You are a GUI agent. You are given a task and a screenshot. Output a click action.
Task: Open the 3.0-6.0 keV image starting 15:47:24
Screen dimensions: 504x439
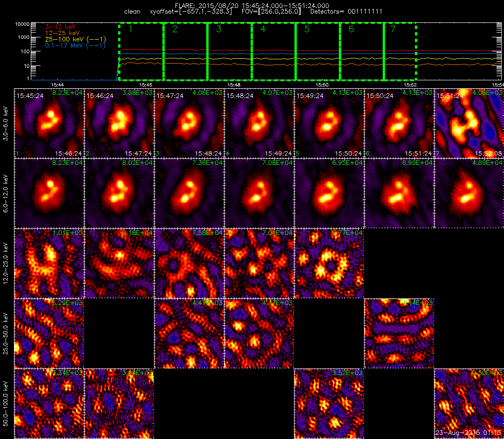tap(189, 123)
